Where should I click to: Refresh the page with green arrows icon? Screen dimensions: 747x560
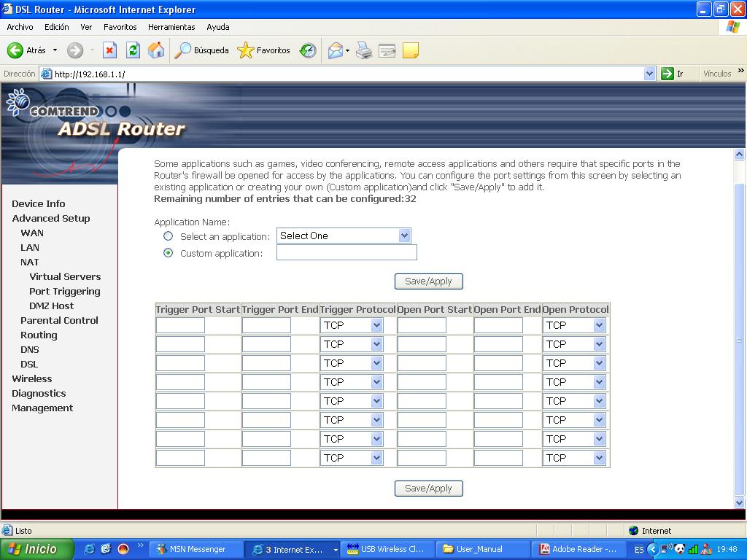pos(133,50)
